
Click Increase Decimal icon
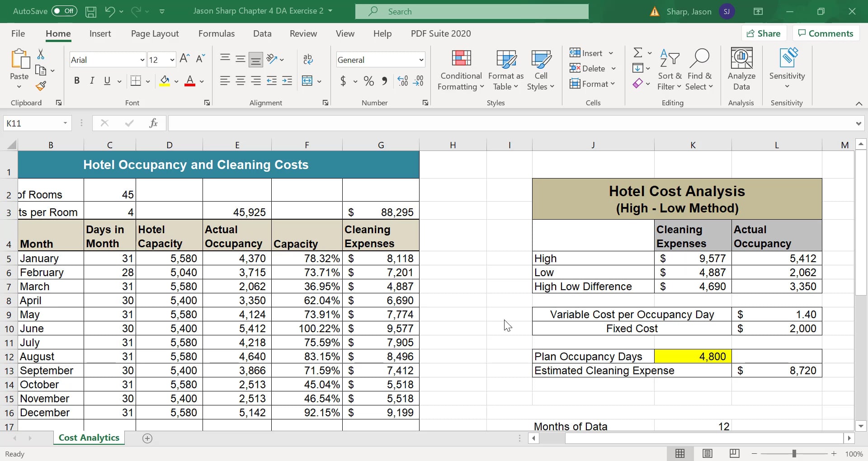[403, 81]
